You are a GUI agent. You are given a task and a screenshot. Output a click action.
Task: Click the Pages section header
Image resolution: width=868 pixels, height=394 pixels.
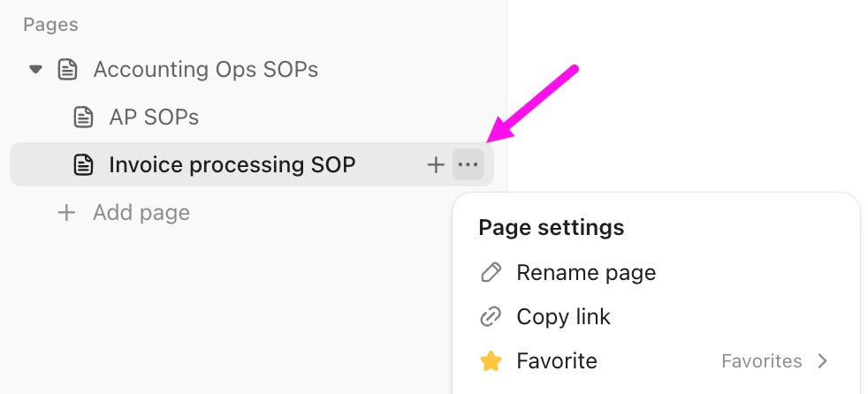click(50, 25)
